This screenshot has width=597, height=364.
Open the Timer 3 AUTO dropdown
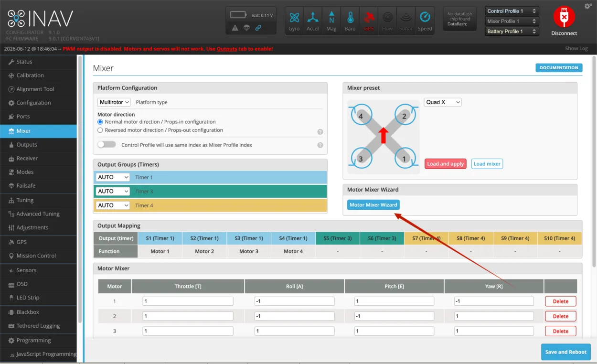113,191
